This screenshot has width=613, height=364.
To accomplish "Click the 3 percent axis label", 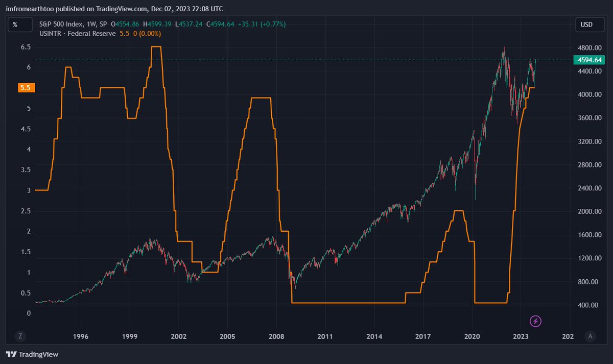I will [29, 190].
